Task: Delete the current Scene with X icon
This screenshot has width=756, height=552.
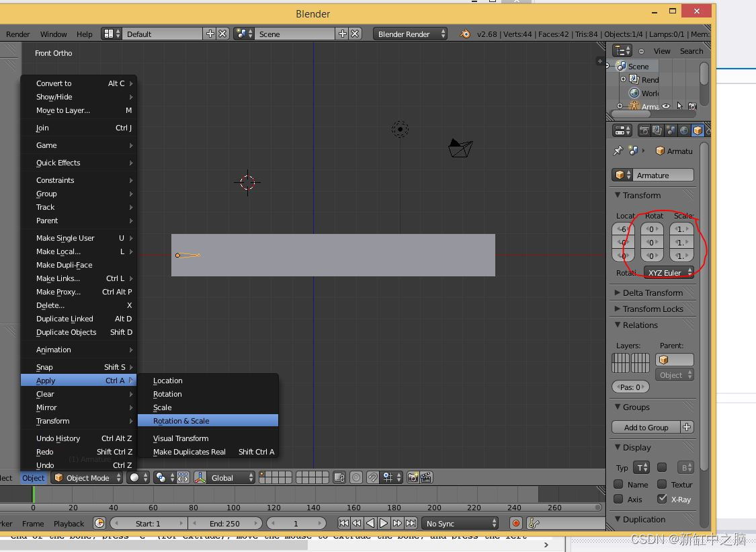Action: (355, 34)
